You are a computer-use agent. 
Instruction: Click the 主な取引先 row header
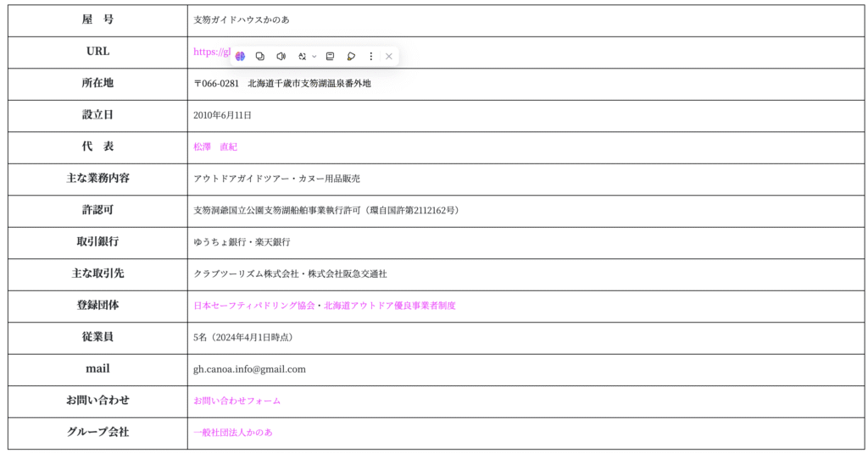point(98,273)
